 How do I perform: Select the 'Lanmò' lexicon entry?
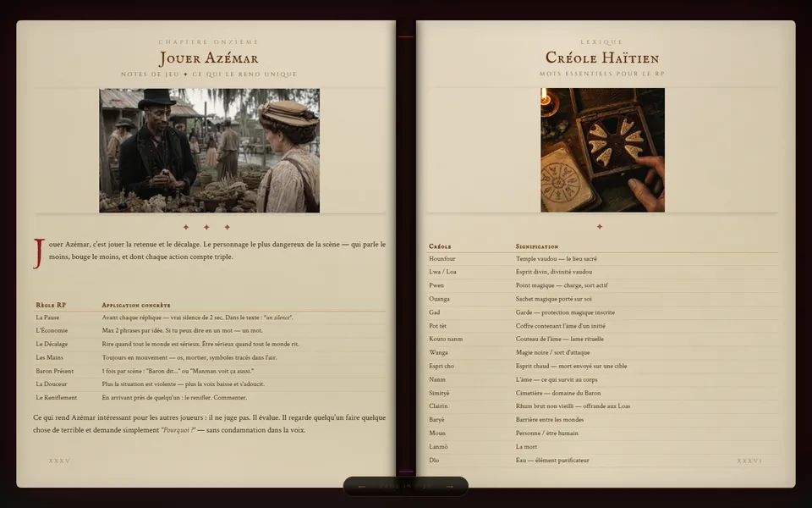click(602, 447)
